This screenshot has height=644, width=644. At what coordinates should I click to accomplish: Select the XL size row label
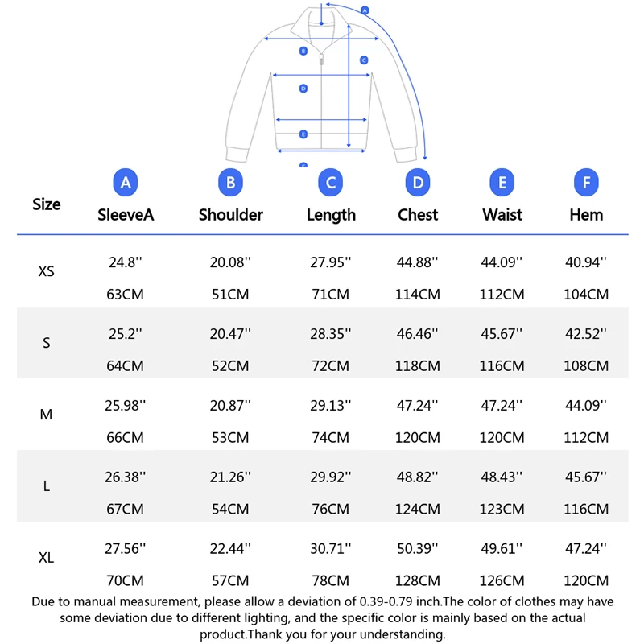click(46, 557)
